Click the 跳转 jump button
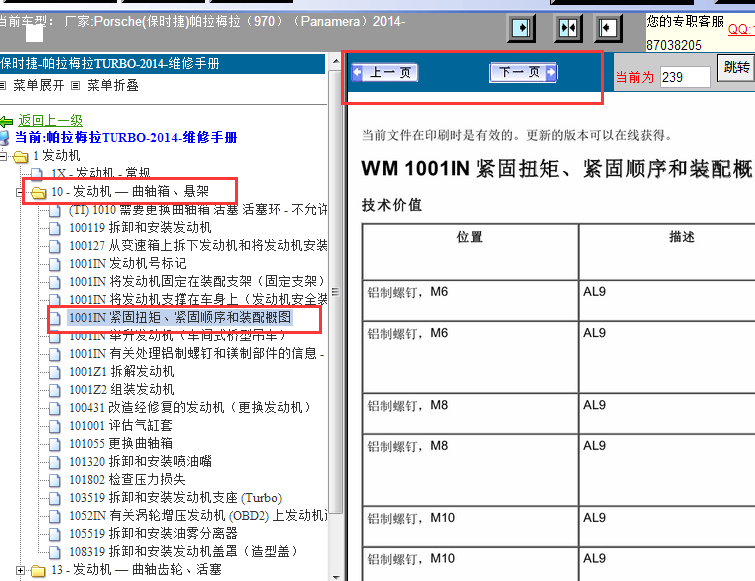This screenshot has width=755, height=581. tap(736, 68)
